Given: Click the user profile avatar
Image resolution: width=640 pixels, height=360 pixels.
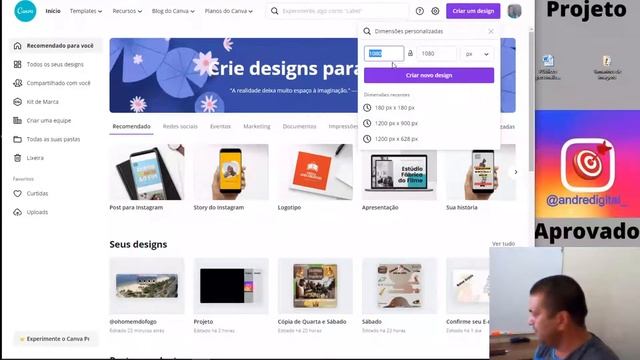Looking at the screenshot, I should pos(514,11).
